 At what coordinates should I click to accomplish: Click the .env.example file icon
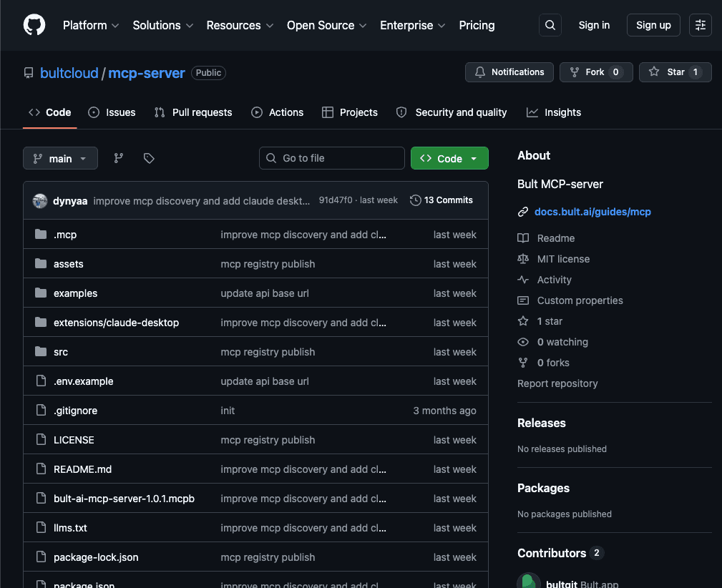[x=41, y=381]
